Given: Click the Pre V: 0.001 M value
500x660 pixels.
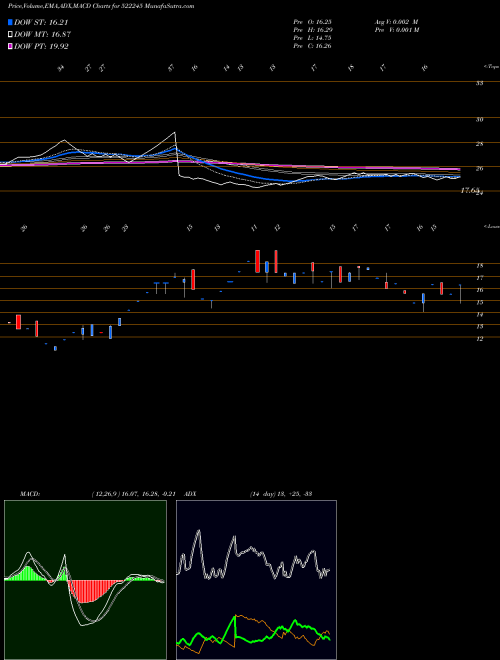Looking at the screenshot, I should tap(396, 30).
